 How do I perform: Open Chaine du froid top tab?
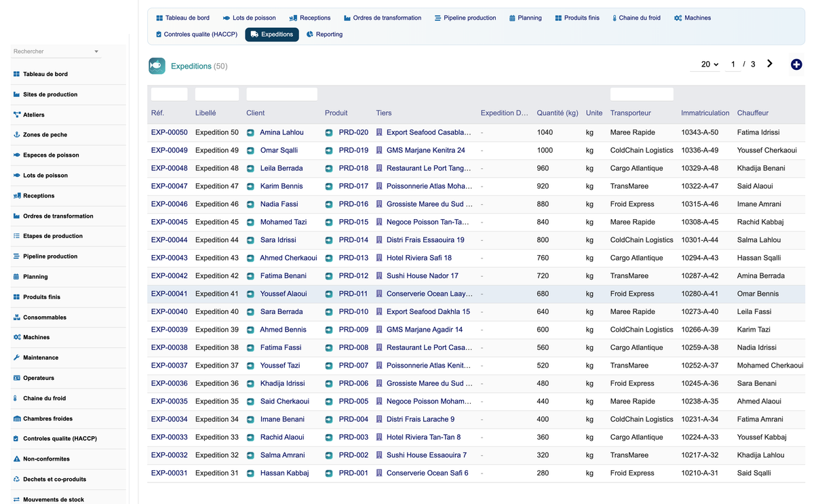pyautogui.click(x=636, y=18)
